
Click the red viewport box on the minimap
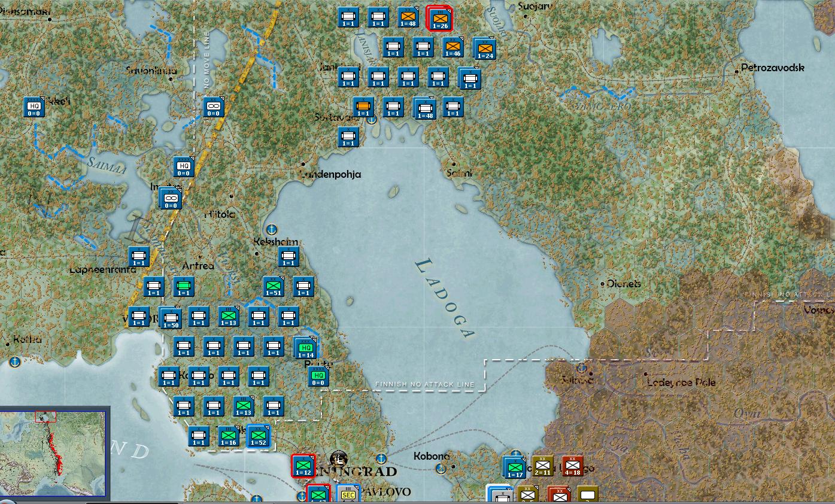click(x=45, y=417)
